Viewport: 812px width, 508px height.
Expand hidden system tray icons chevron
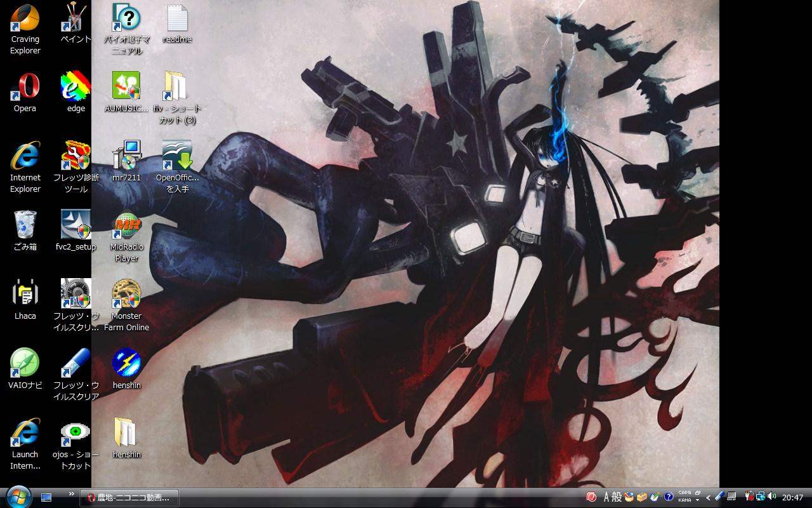pyautogui.click(x=709, y=497)
